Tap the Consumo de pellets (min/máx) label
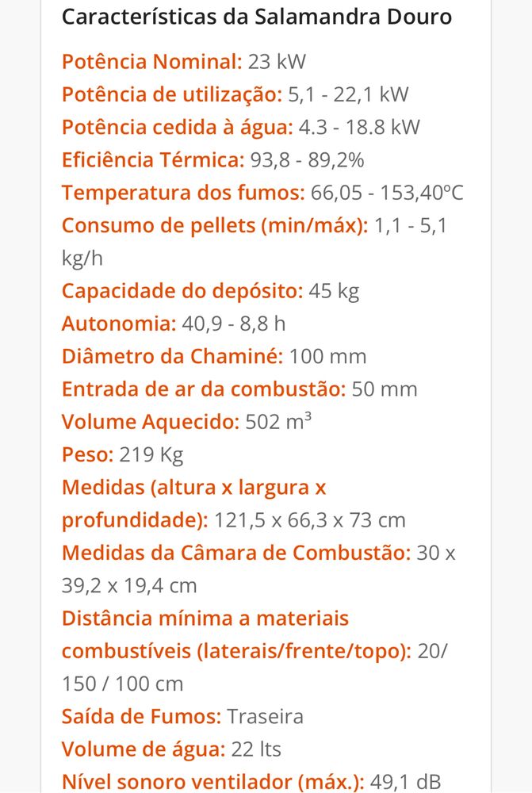Image resolution: width=532 pixels, height=793 pixels. 215,225
